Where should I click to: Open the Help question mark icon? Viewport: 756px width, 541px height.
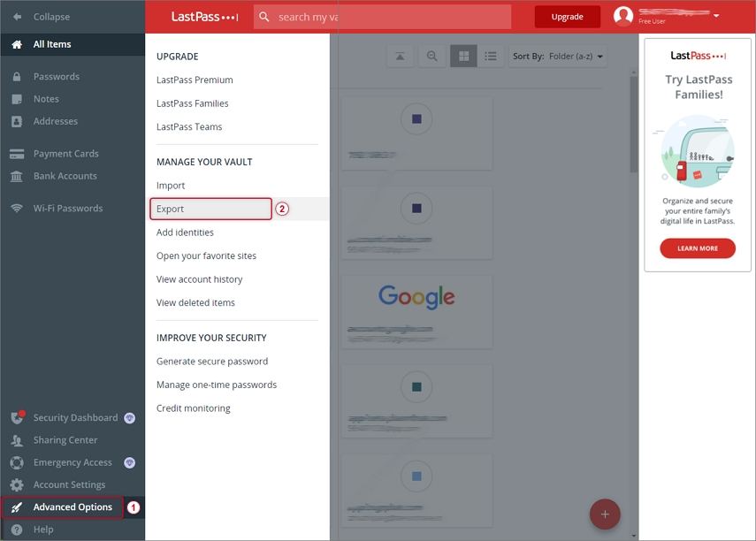pyautogui.click(x=17, y=530)
